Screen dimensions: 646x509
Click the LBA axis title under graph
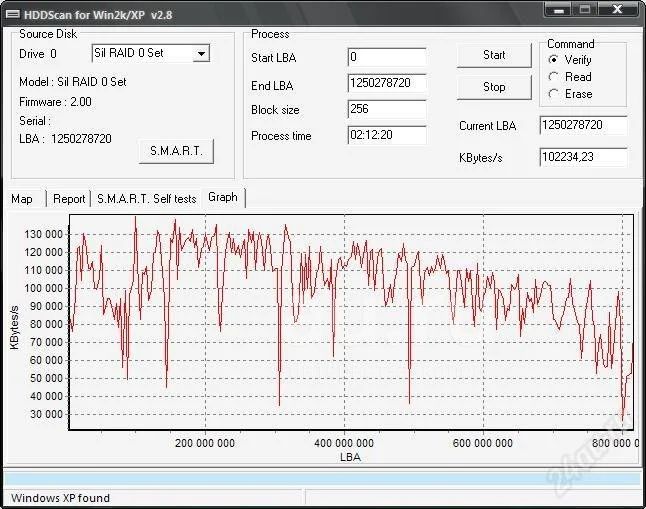tap(351, 457)
